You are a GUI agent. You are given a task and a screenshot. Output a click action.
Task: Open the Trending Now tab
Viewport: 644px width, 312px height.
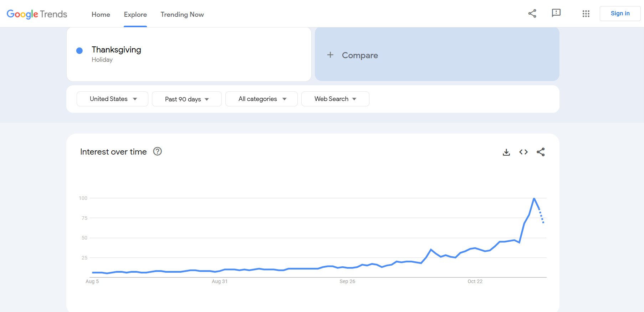[182, 14]
